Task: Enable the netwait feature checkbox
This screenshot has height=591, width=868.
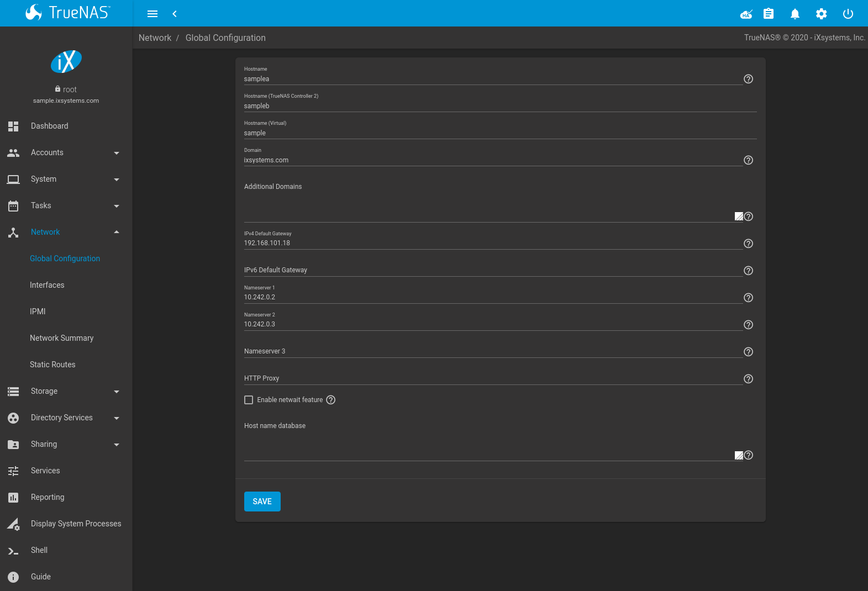Action: [249, 400]
